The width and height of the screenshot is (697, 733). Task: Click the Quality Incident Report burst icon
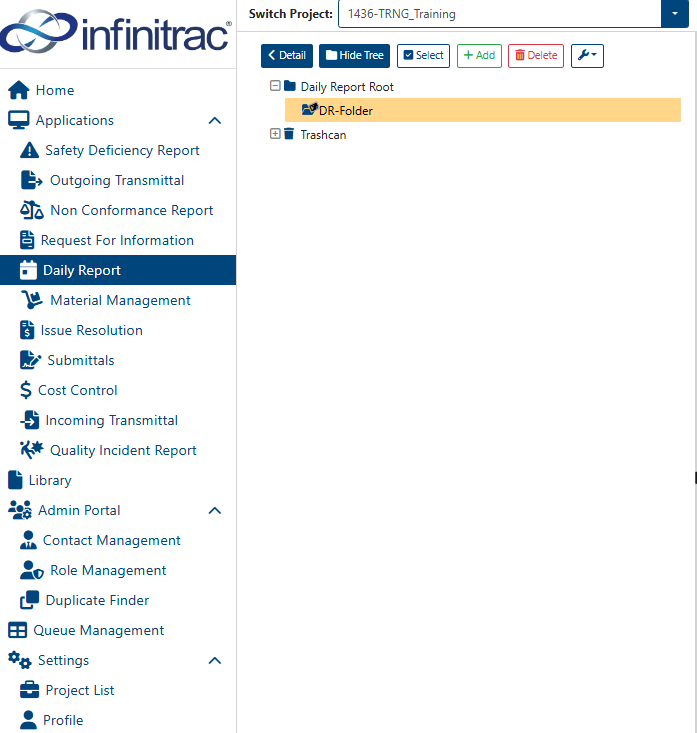(32, 450)
